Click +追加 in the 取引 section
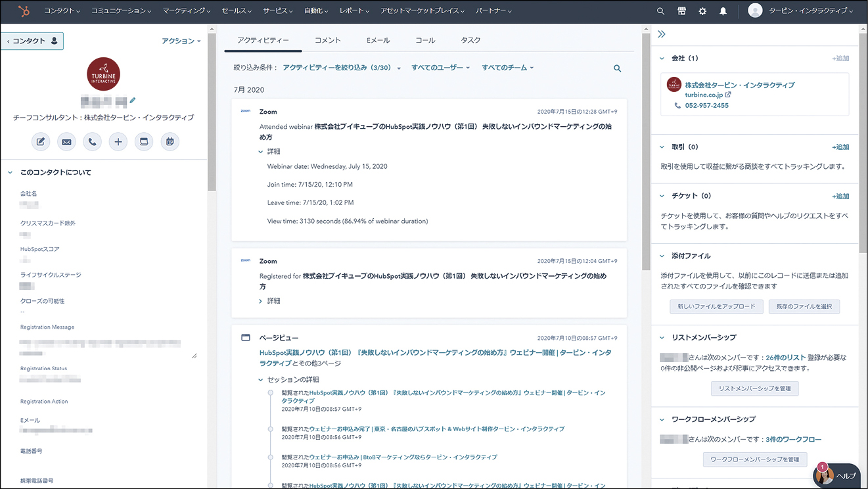This screenshot has width=868, height=489. point(840,147)
